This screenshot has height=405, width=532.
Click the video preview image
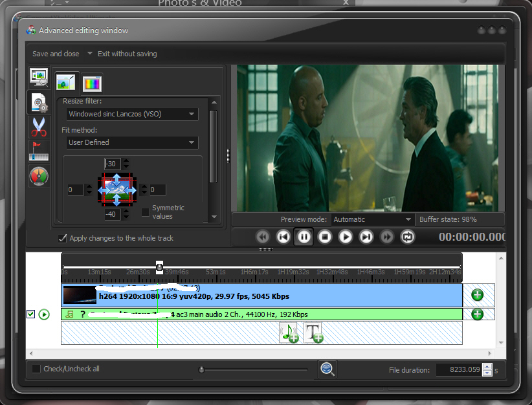pos(368,138)
